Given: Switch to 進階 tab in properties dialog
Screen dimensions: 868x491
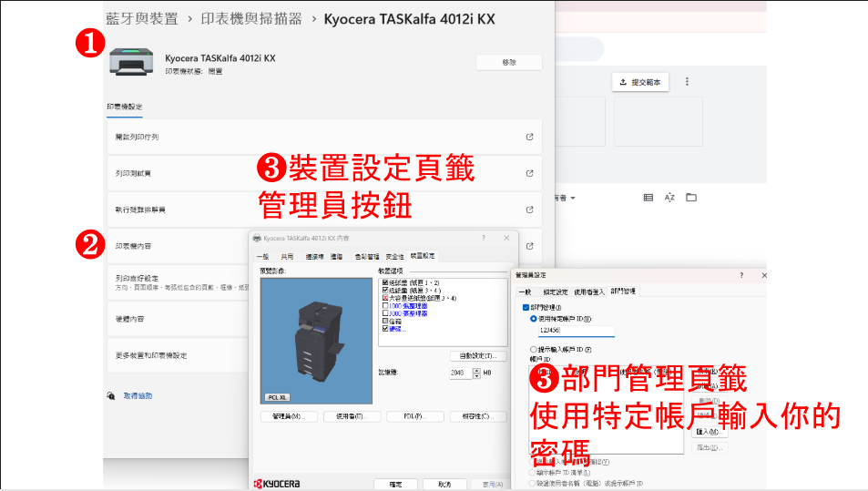Looking at the screenshot, I should [337, 257].
